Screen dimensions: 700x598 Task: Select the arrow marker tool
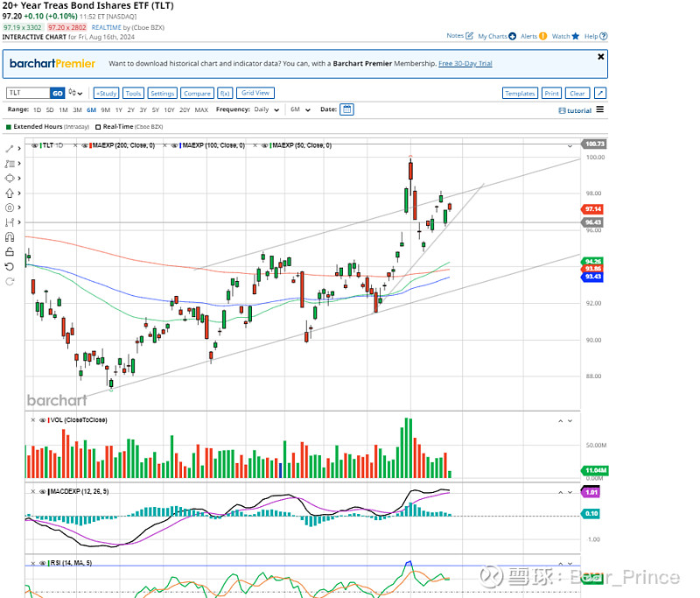(x=10, y=193)
